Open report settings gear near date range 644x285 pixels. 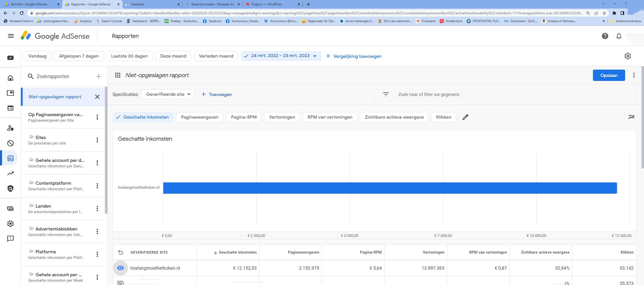[x=628, y=56]
